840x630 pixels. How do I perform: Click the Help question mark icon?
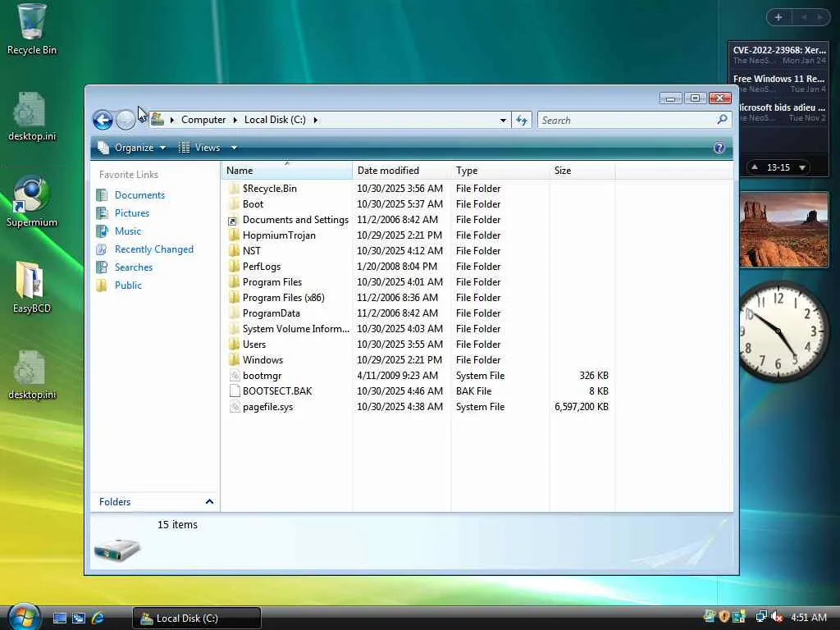point(719,148)
